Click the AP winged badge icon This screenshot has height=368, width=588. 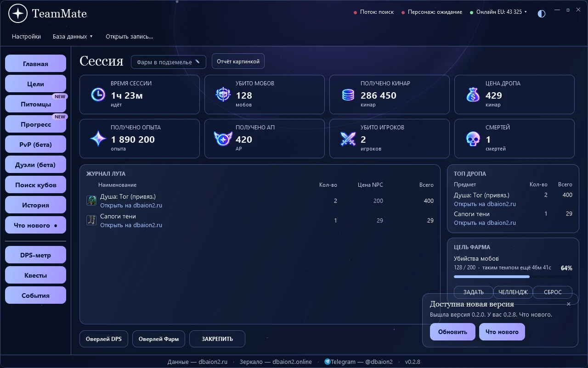pyautogui.click(x=223, y=139)
